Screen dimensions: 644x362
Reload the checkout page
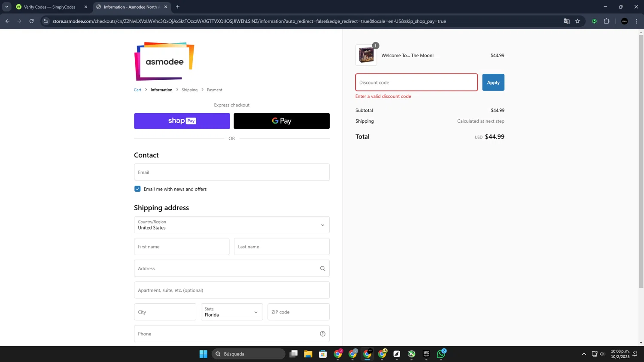[31, 21]
